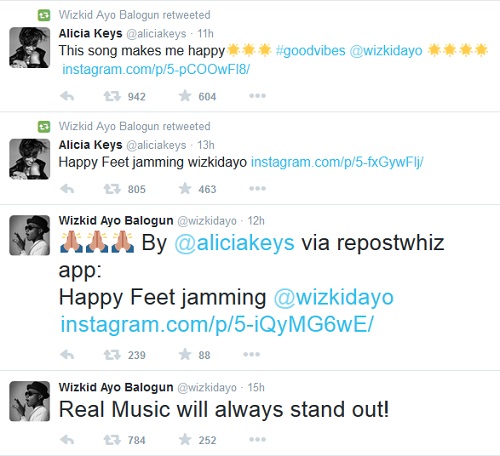The height and width of the screenshot is (456, 500).
Task: Reply to Alicia Keys' 'This song makes me happy' tweet
Action: [x=67, y=96]
